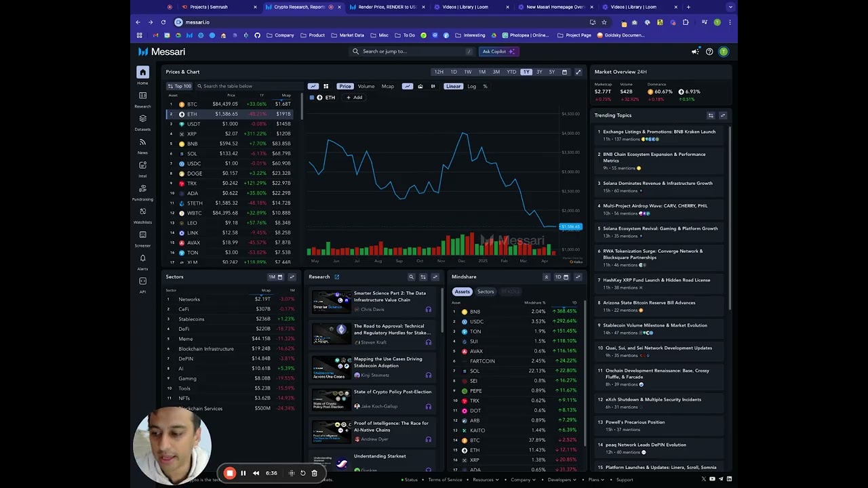Select the line chart style
Image resolution: width=868 pixels, height=488 pixels.
pyautogui.click(x=408, y=86)
